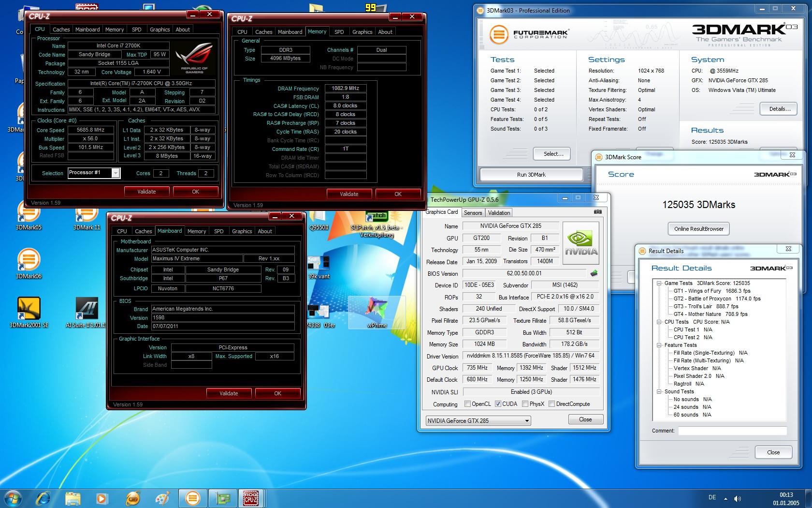812x508 pixels.
Task: Switch to GPU-Z taskbar button
Action: click(x=222, y=498)
